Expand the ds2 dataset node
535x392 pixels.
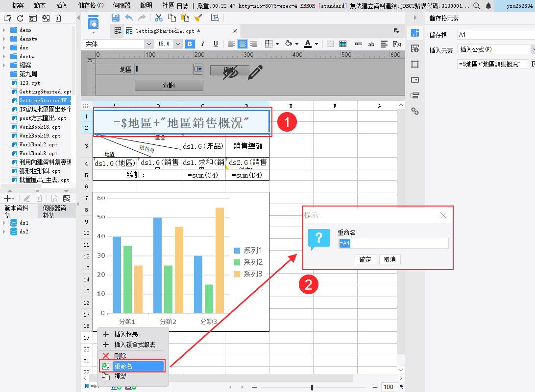[x=4, y=232]
